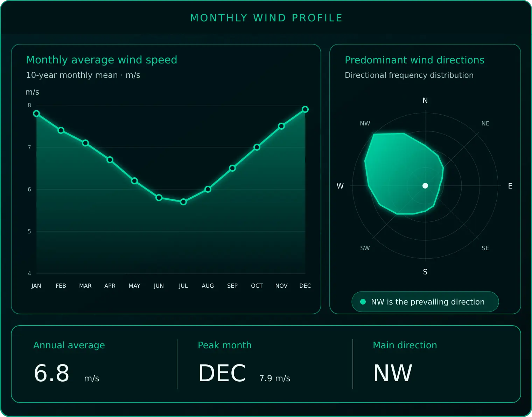Click the SE compass label
The height and width of the screenshot is (417, 532).
point(485,248)
